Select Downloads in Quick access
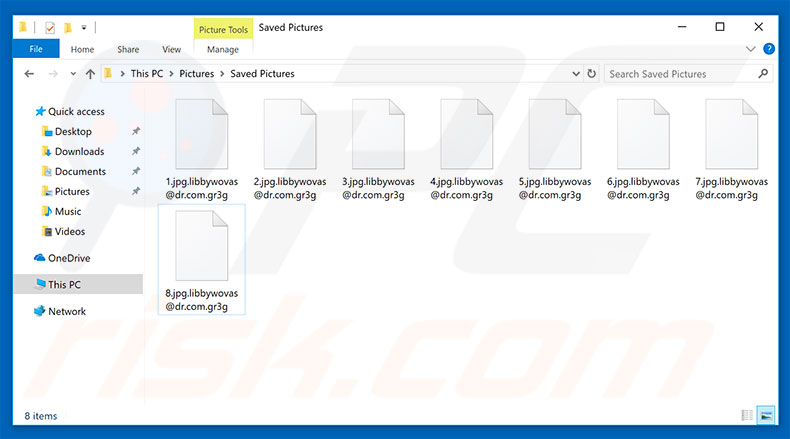 (79, 151)
